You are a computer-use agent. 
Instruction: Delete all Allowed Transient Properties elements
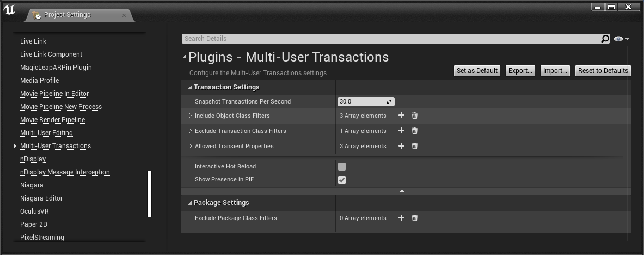[415, 146]
